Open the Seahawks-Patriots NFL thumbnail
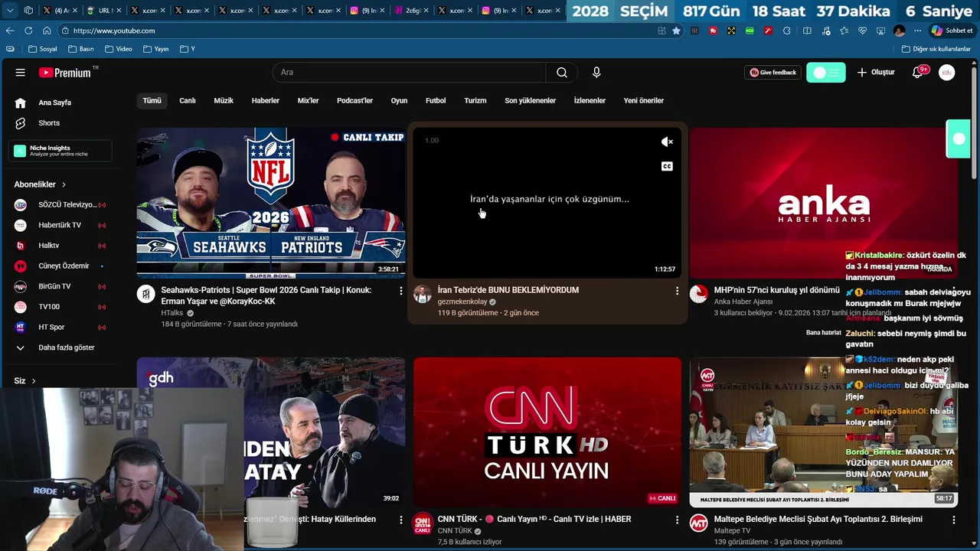The height and width of the screenshot is (551, 980). tap(271, 203)
